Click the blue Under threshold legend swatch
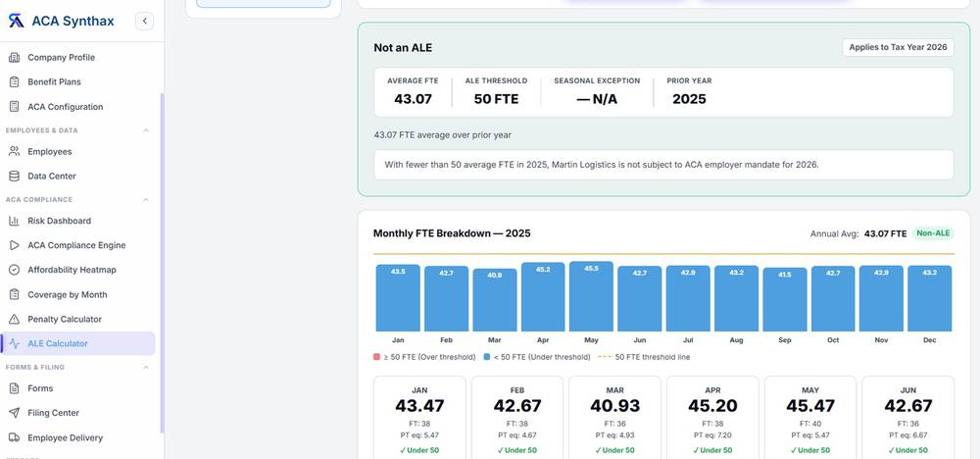 click(487, 357)
